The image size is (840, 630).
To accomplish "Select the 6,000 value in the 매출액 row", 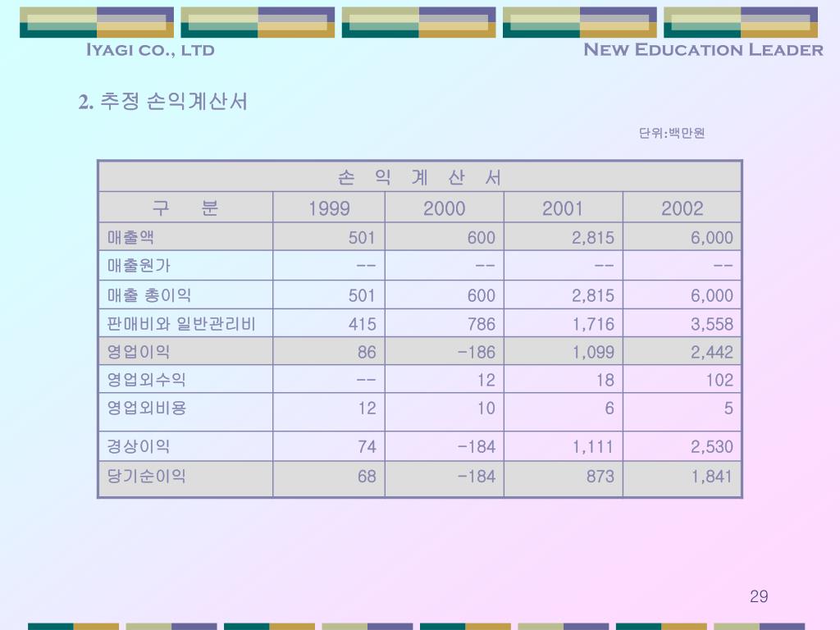I will click(x=712, y=237).
